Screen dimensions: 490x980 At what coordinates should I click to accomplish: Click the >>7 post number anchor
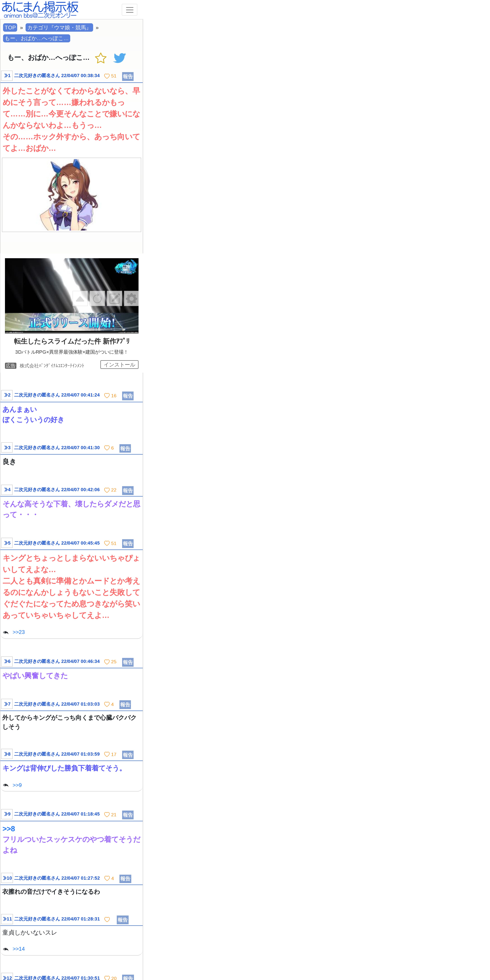(7, 704)
